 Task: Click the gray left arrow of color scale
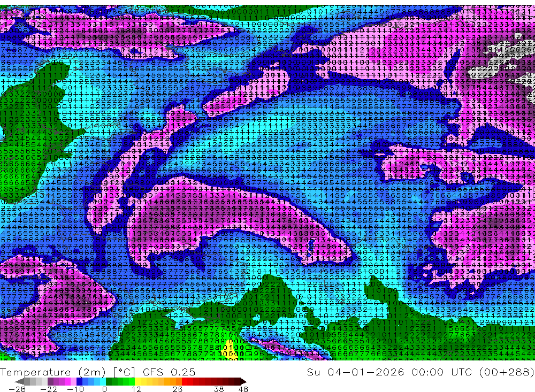(x=19, y=381)
